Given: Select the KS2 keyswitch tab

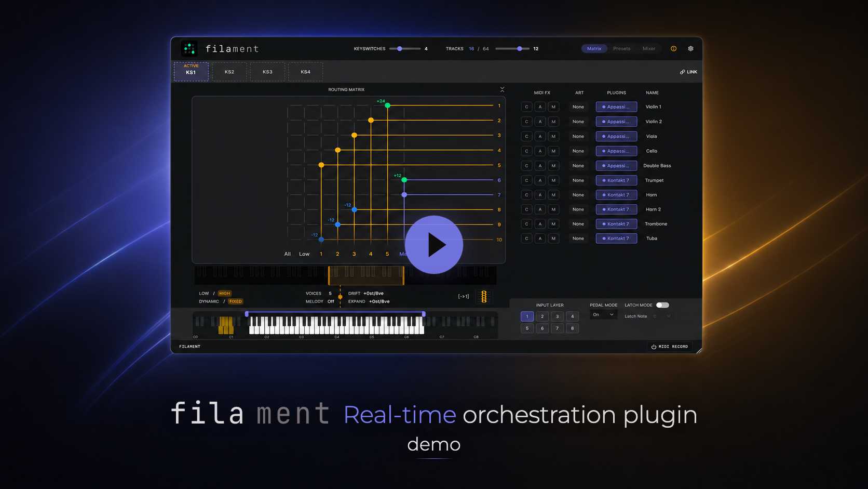Looking at the screenshot, I should coord(229,72).
